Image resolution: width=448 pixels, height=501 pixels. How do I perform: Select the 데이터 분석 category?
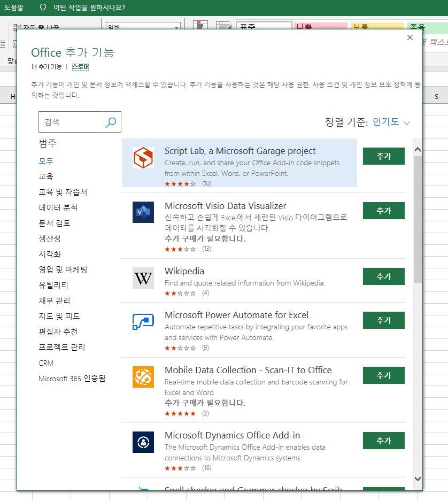58,207
